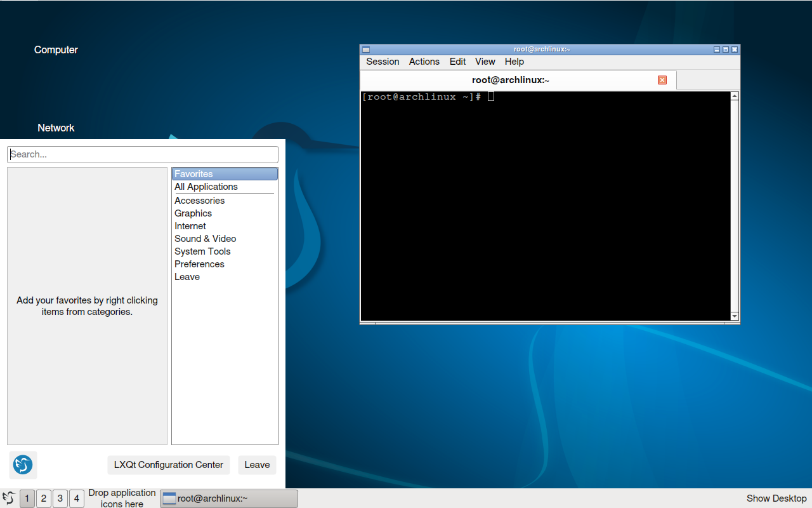The height and width of the screenshot is (508, 812).
Task: Select the Favorites category
Action: pos(225,174)
